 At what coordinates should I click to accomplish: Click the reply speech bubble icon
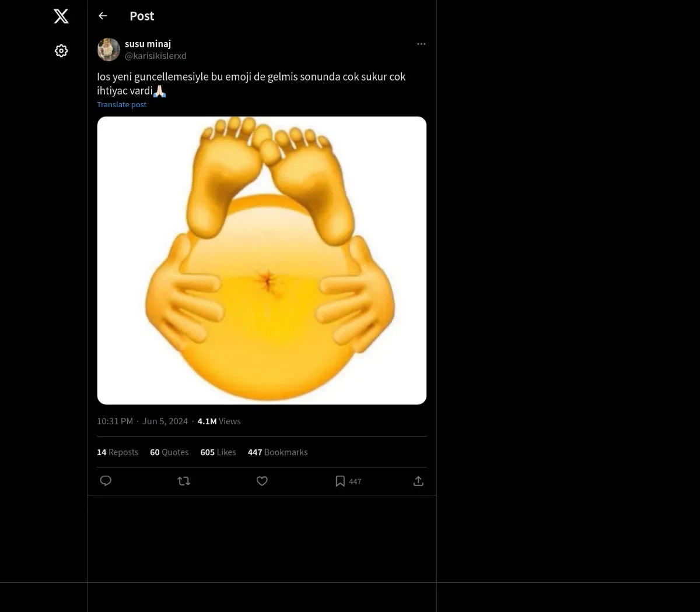[x=106, y=481]
